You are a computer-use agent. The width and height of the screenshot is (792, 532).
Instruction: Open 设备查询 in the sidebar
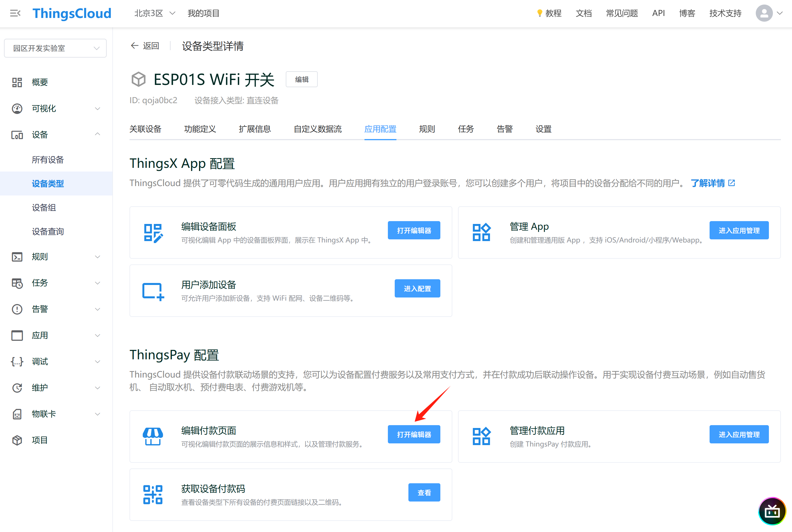[56, 231]
